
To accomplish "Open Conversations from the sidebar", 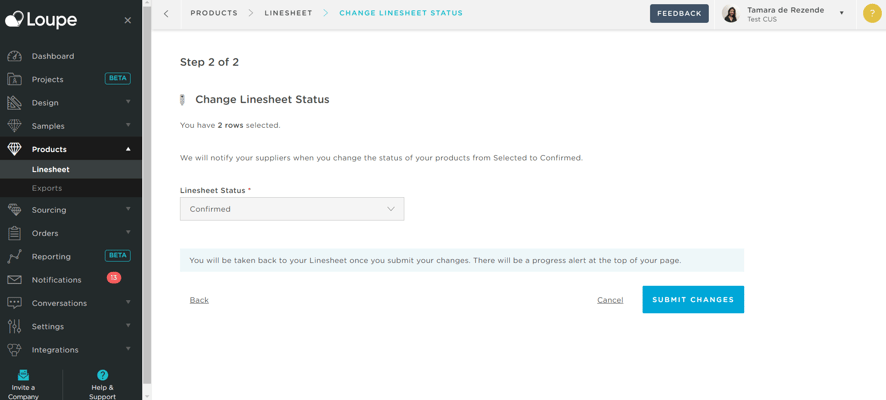I will click(59, 303).
